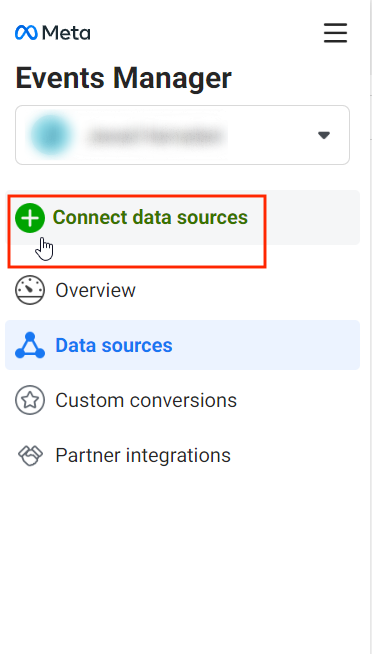Image resolution: width=372 pixels, height=654 pixels.
Task: Click the Data sources triangle-nodes icon
Action: point(30,345)
